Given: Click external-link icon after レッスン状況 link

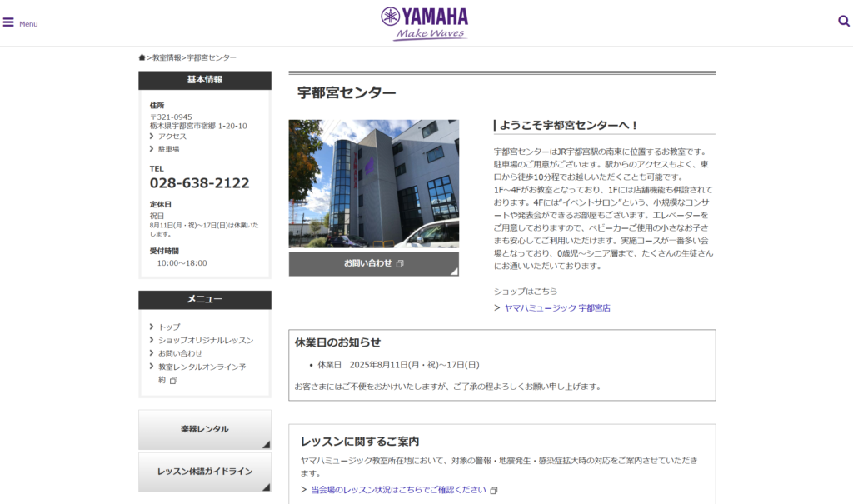Looking at the screenshot, I should [x=493, y=491].
